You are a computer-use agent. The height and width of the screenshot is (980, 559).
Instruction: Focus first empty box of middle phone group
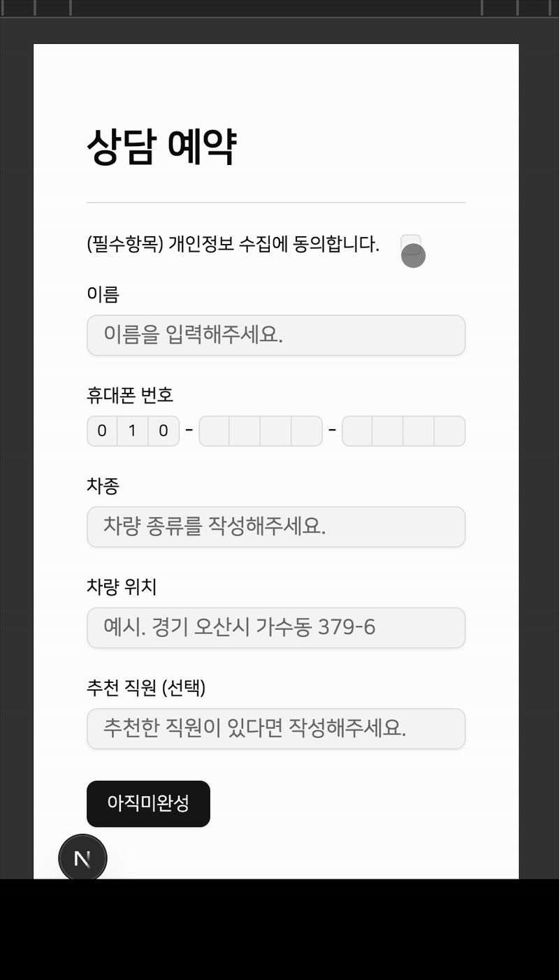(214, 431)
